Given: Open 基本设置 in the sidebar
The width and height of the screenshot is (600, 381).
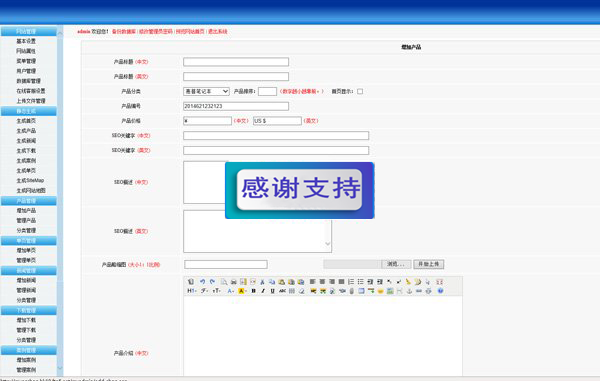Looking at the screenshot, I should (x=26, y=41).
